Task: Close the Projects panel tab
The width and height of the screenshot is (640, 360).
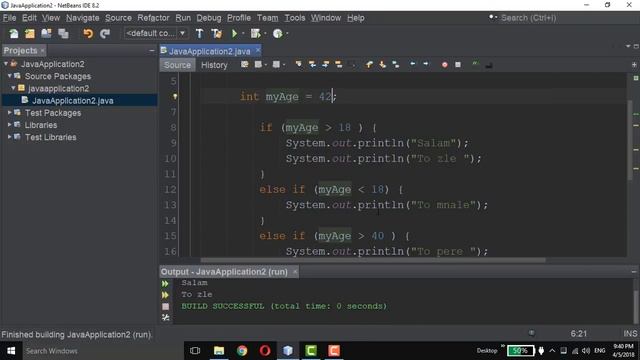Action: [x=42, y=51]
